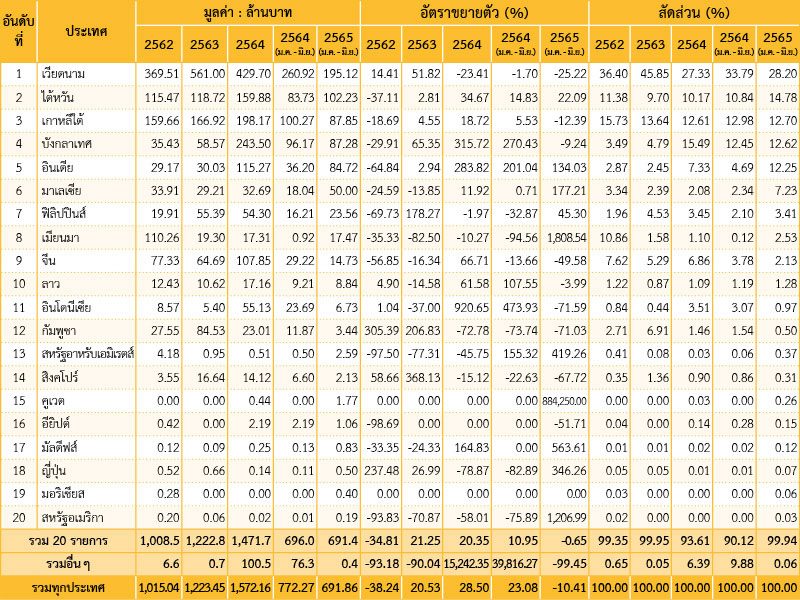
Task: Click country name ญี่ปุ่น
Action: 54,470
